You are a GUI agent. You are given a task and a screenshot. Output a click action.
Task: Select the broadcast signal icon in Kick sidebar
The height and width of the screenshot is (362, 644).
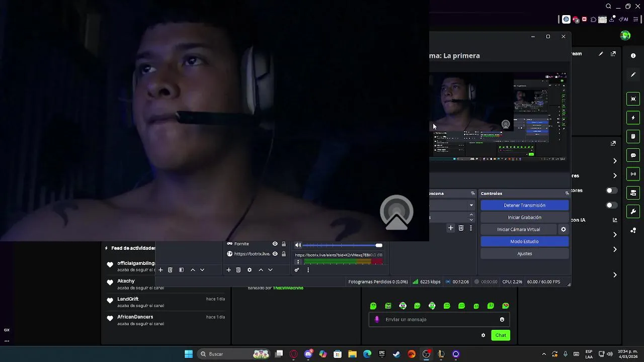[633, 174]
